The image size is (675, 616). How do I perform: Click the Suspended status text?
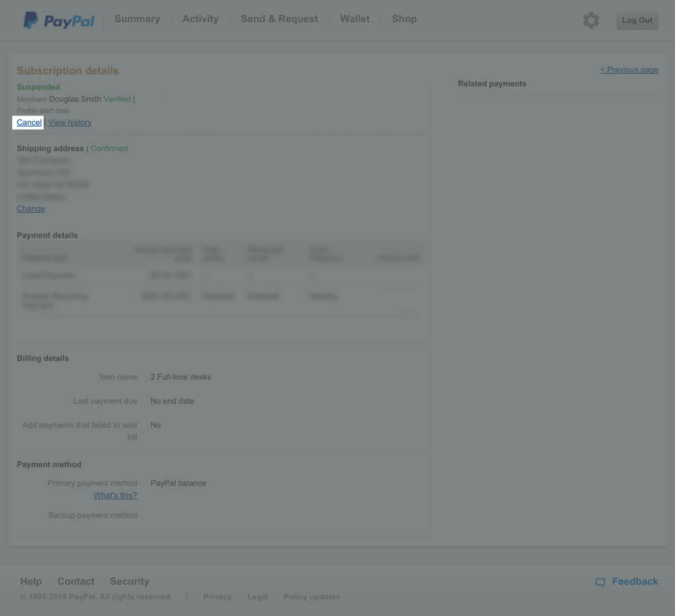[x=38, y=87]
